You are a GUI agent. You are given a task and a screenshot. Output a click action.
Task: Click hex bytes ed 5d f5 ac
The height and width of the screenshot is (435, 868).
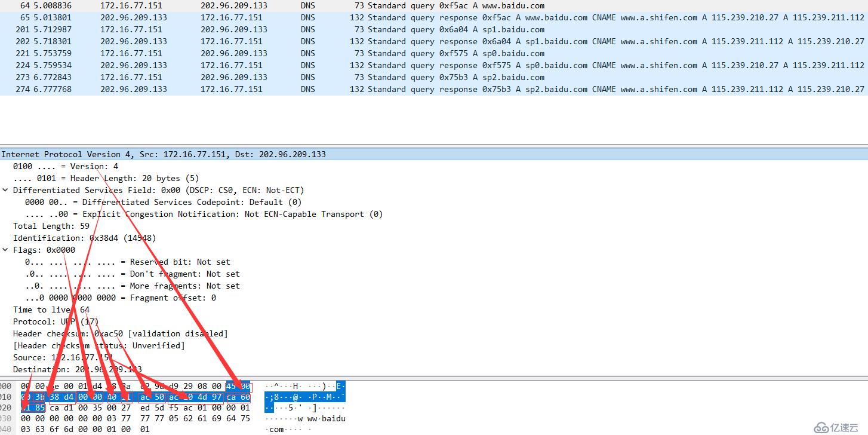coord(167,408)
